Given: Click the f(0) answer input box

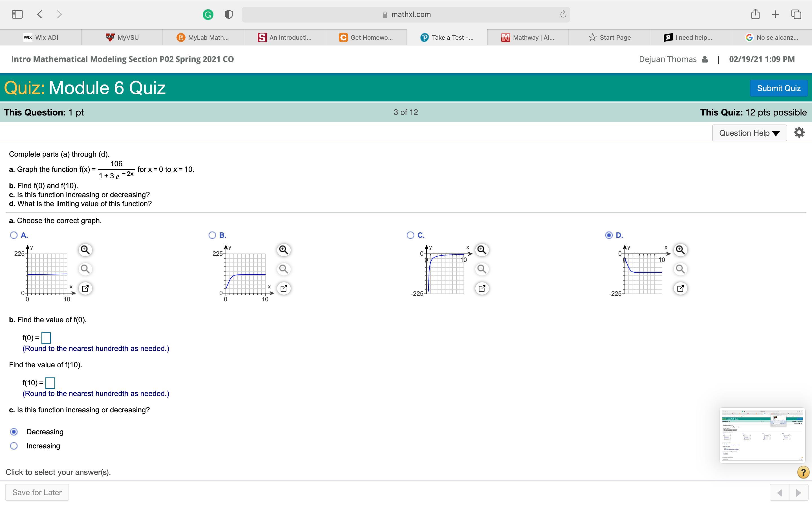Looking at the screenshot, I should point(46,338).
